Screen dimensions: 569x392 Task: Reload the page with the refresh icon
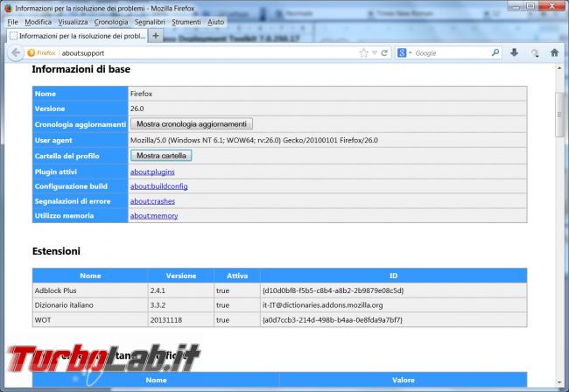(x=384, y=53)
